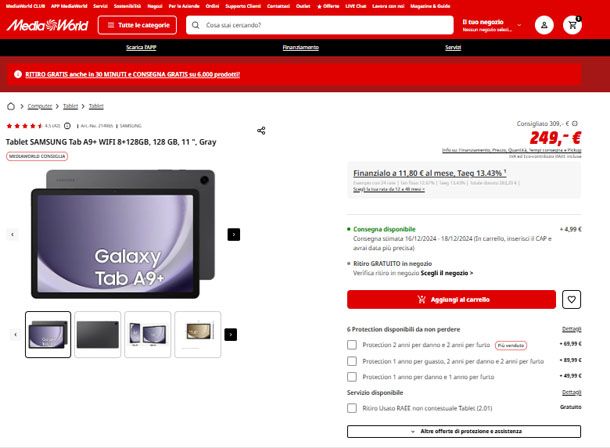
Task: Click info icon next to Consigliato price
Action: click(575, 124)
